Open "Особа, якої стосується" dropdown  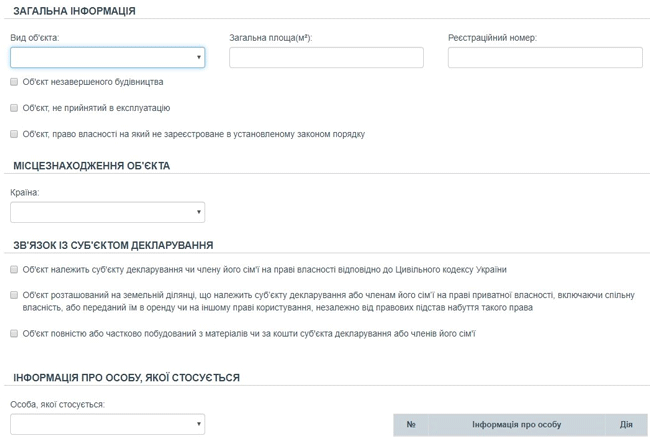(107, 425)
